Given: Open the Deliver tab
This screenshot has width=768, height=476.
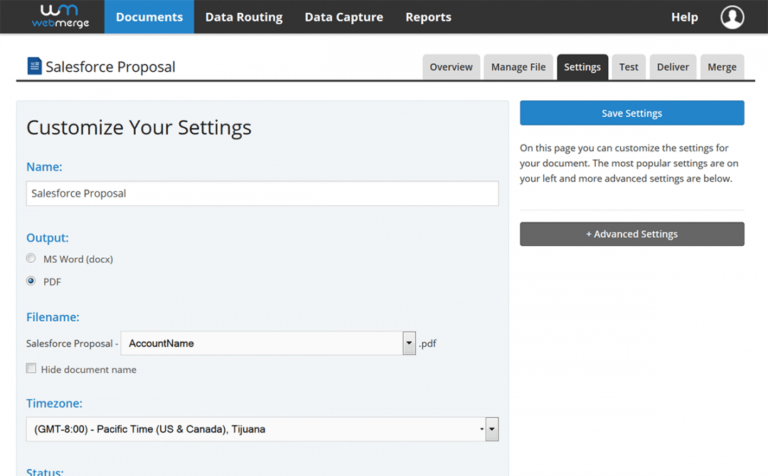Looking at the screenshot, I should tap(672, 67).
